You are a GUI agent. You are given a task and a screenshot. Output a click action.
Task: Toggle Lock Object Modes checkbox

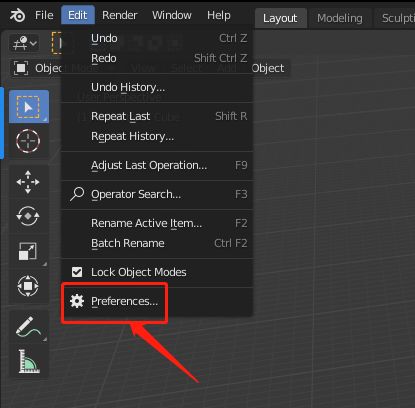77,272
